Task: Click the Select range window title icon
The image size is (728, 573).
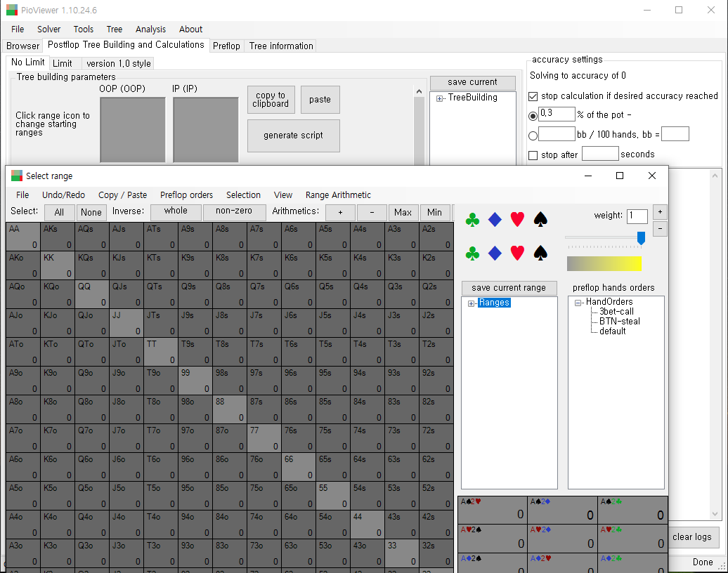Action: (17, 176)
